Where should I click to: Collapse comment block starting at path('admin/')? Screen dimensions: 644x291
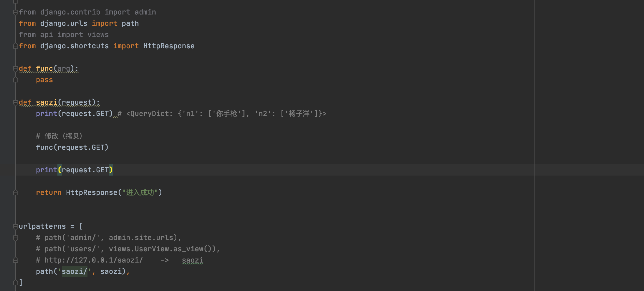16,238
